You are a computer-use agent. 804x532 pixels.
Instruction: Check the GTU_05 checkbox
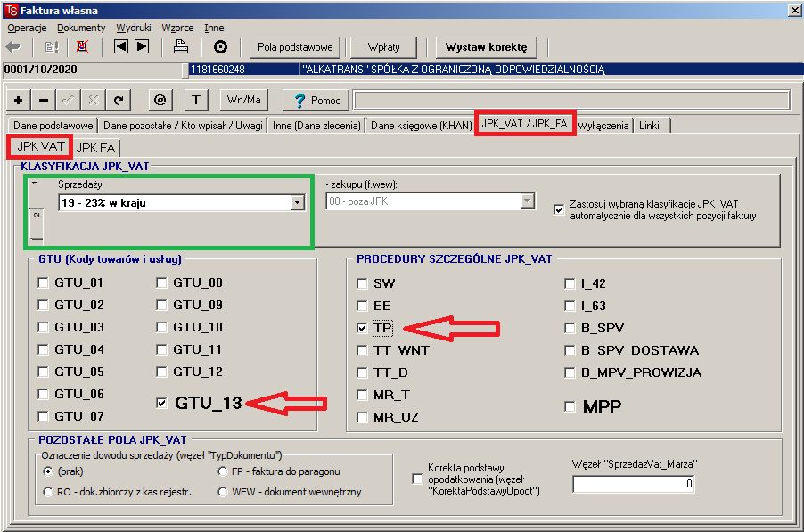tap(43, 372)
